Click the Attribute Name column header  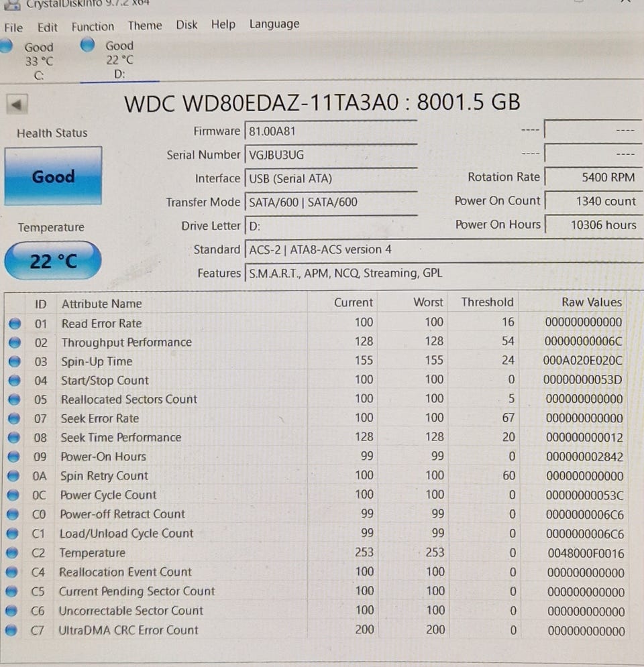102,304
